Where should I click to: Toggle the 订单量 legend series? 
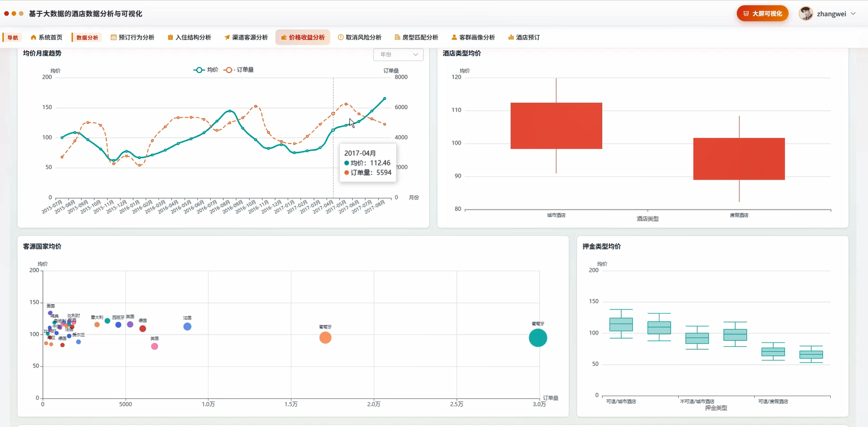(x=239, y=70)
